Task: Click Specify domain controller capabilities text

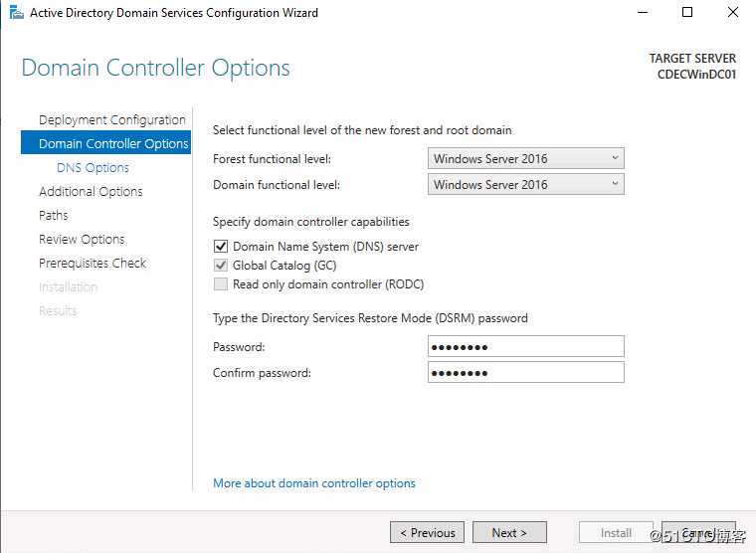Action: 311,222
